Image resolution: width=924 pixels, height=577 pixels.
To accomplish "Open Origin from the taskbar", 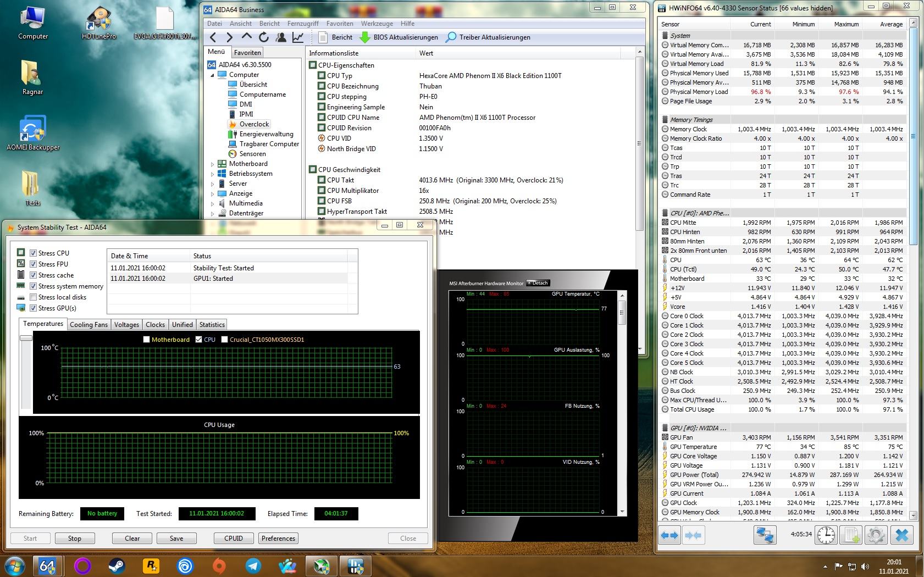I will (x=219, y=565).
